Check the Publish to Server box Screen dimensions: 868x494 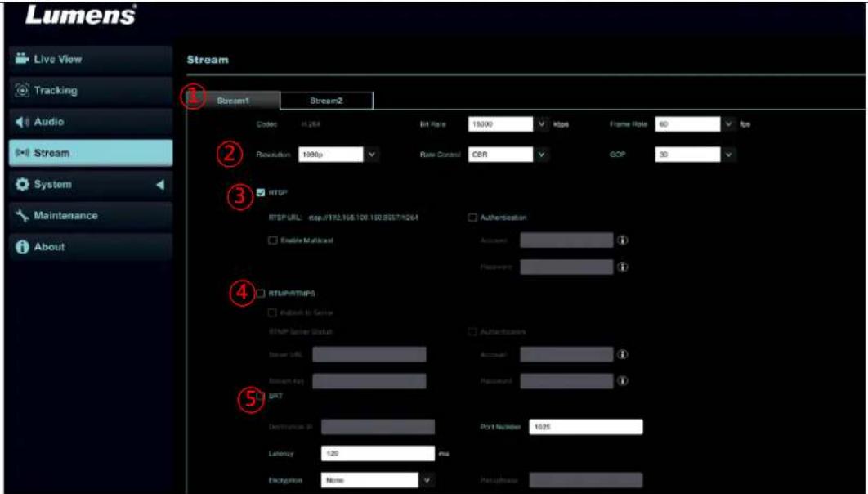click(x=272, y=313)
